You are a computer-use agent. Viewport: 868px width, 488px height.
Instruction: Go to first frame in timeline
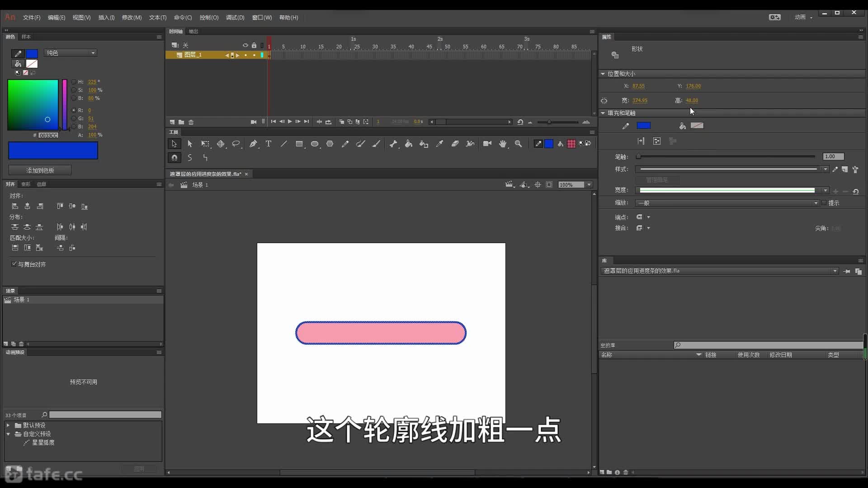tap(274, 122)
